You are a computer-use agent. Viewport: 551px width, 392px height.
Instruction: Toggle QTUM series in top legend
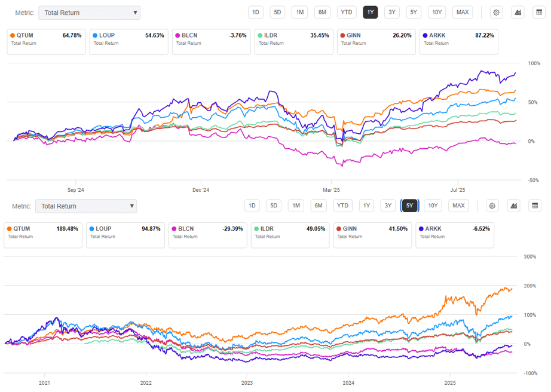(x=47, y=42)
